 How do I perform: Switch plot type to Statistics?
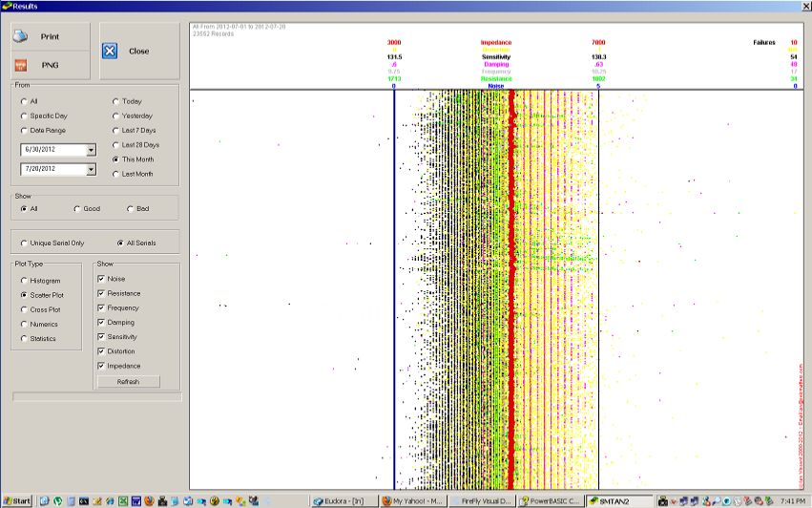tap(24, 338)
